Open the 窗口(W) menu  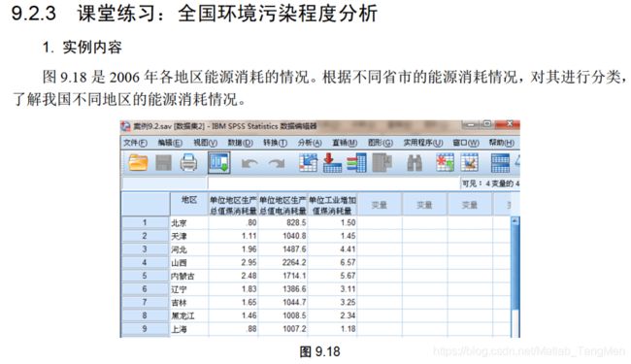tap(466, 143)
